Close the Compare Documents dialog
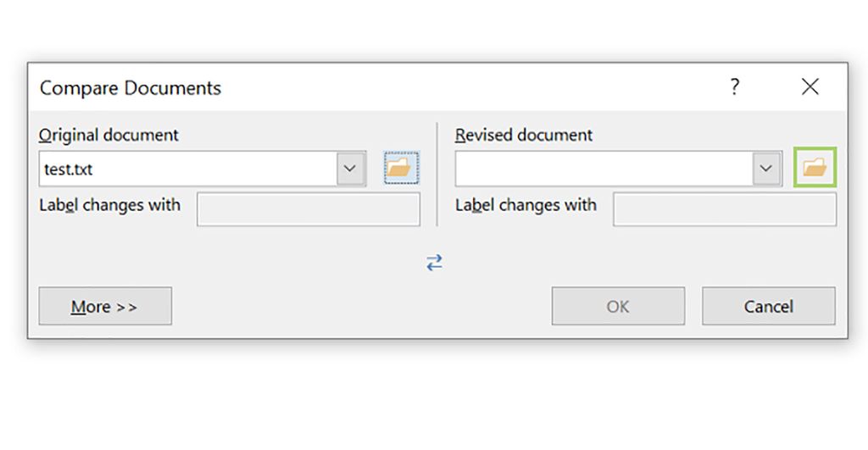This screenshot has height=450, width=868. pos(810,86)
